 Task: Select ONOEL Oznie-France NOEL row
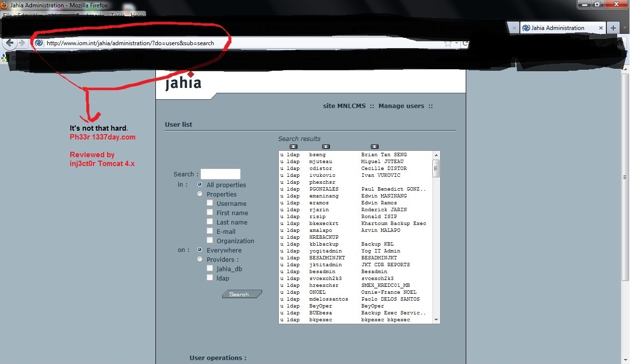click(x=355, y=292)
